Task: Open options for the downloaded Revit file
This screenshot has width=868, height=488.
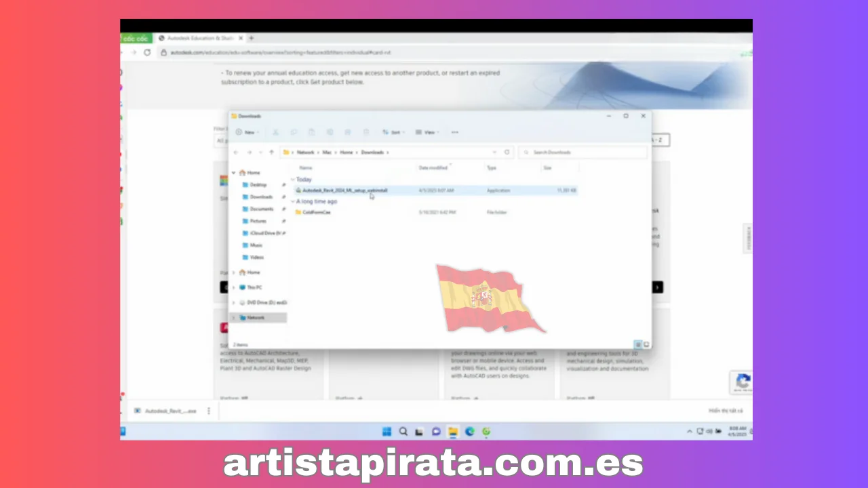Action: (x=209, y=411)
